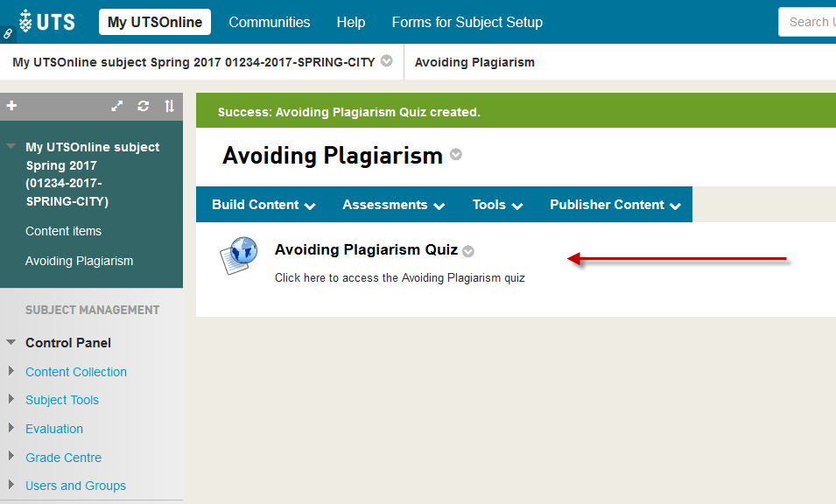Open the Publisher Content dropdown
Screen dimensions: 836x504
[x=615, y=205]
